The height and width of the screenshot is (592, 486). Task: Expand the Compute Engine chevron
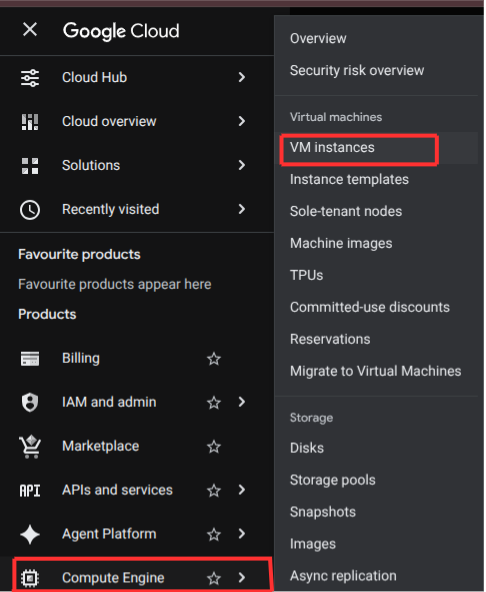coord(242,578)
